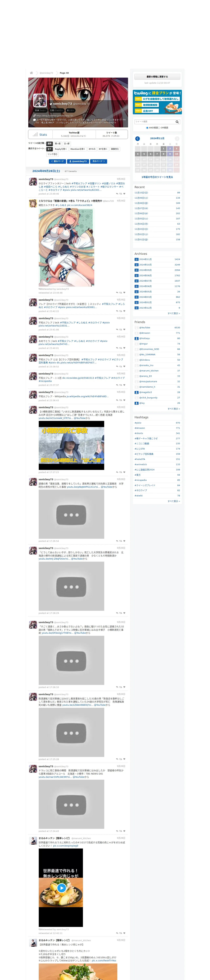Like the tweet posted at 17:27:23

point(124,472)
